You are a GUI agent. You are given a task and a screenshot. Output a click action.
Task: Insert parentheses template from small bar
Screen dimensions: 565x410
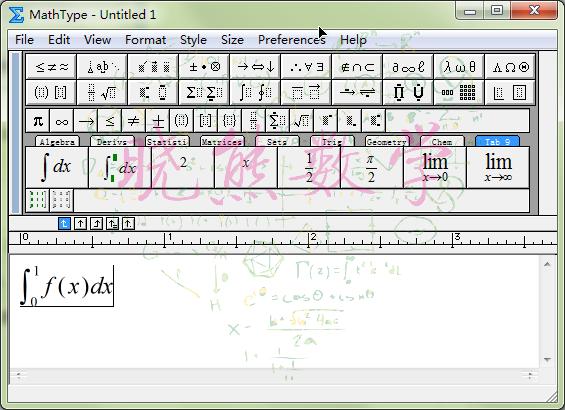182,121
